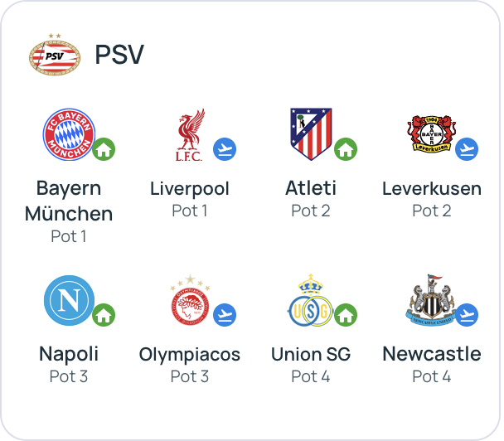
Task: Click the Atleti club crest
Action: [x=310, y=134]
